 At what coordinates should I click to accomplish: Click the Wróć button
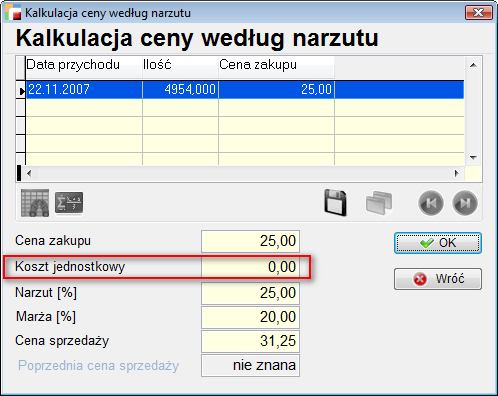[438, 279]
